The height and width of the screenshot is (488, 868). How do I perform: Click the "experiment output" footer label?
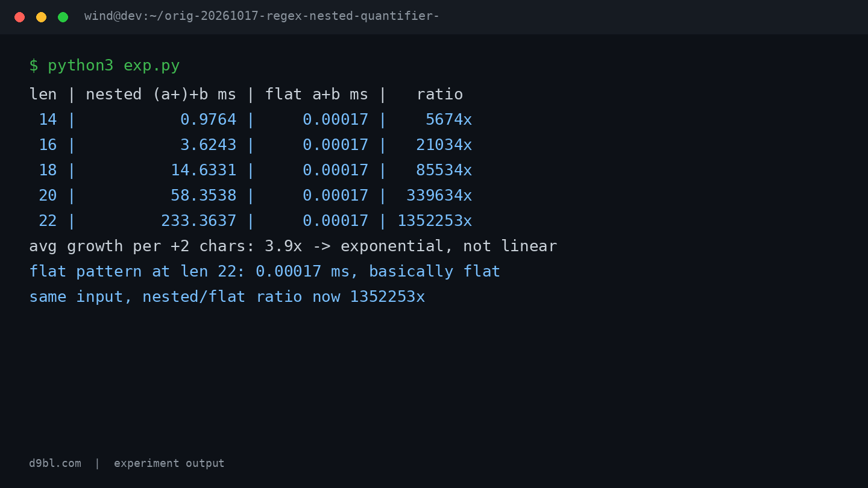pos(169,463)
